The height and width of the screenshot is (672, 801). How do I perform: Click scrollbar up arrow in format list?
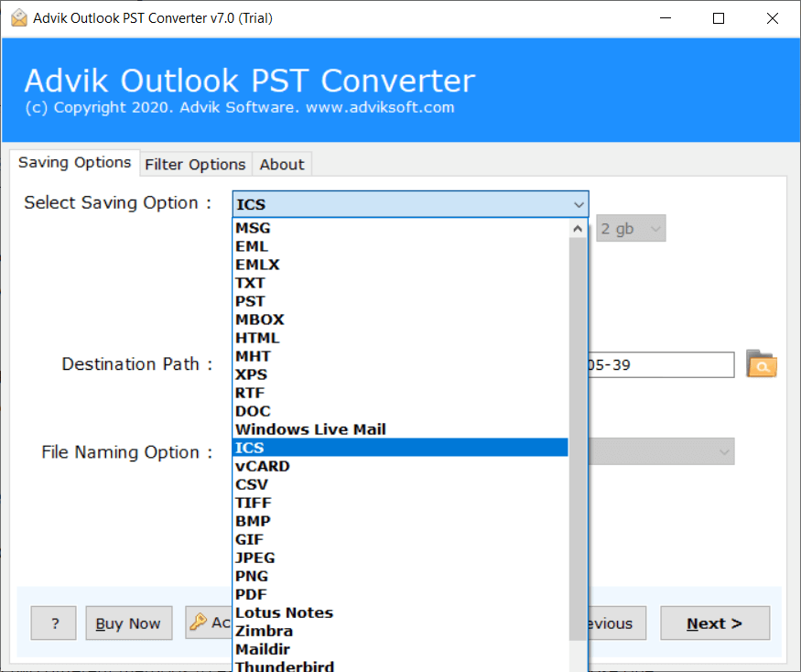pos(578,229)
